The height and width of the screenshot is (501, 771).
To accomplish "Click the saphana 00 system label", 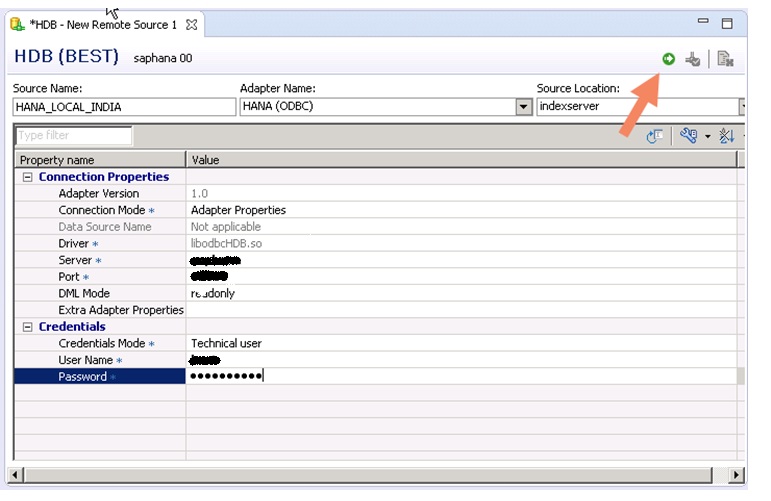I will [x=163, y=59].
